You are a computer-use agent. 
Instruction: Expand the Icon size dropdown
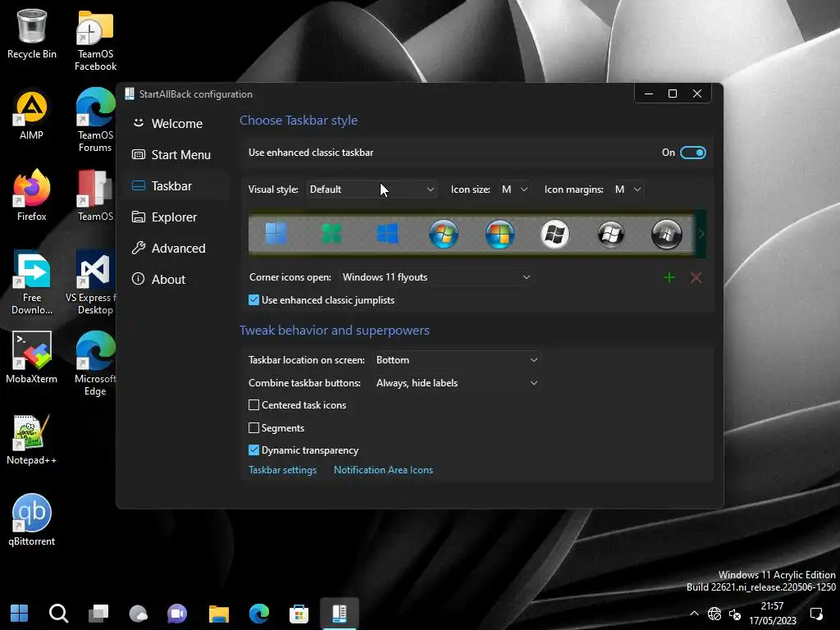click(515, 189)
